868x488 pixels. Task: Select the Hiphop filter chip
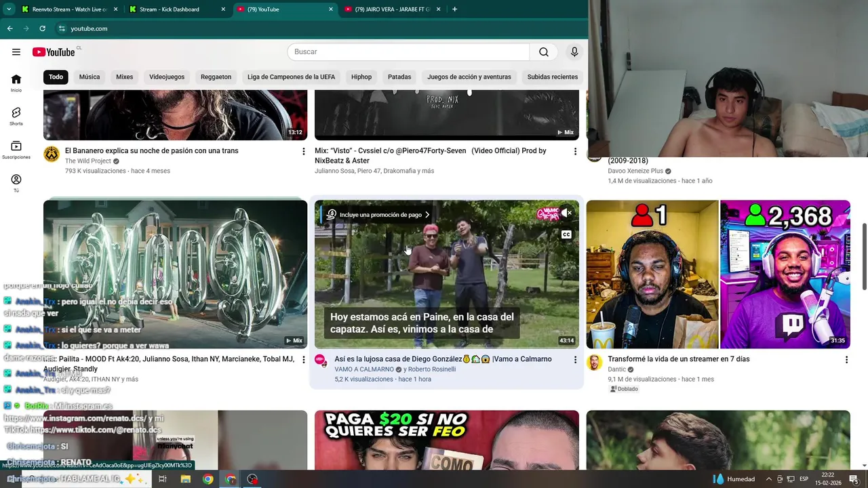(361, 77)
